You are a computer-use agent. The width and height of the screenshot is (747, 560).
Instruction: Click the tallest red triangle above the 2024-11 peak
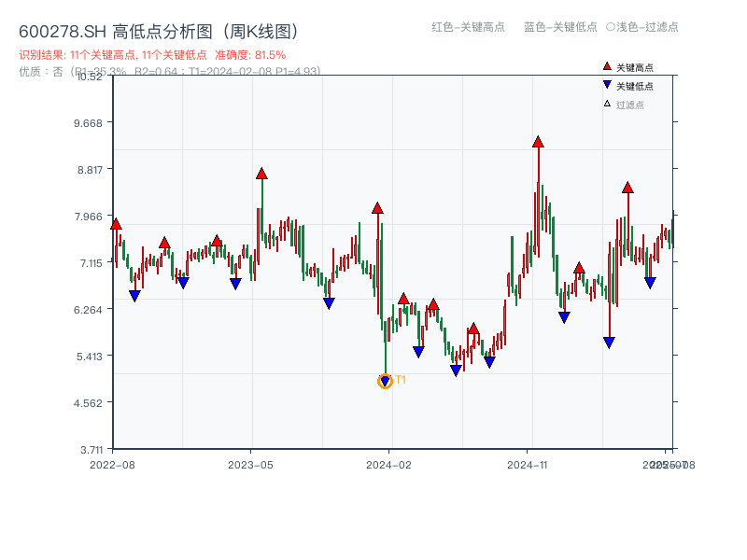(537, 142)
